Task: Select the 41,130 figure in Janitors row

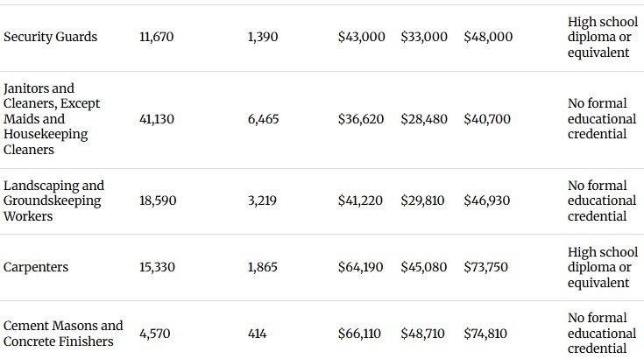Action: click(x=158, y=119)
